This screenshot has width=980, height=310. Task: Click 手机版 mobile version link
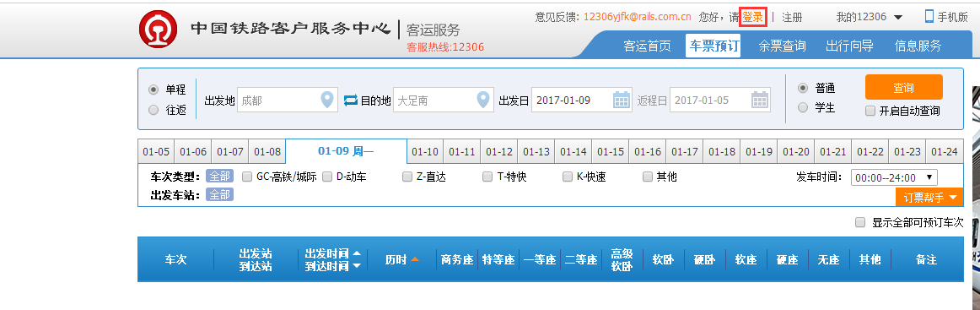pos(952,17)
